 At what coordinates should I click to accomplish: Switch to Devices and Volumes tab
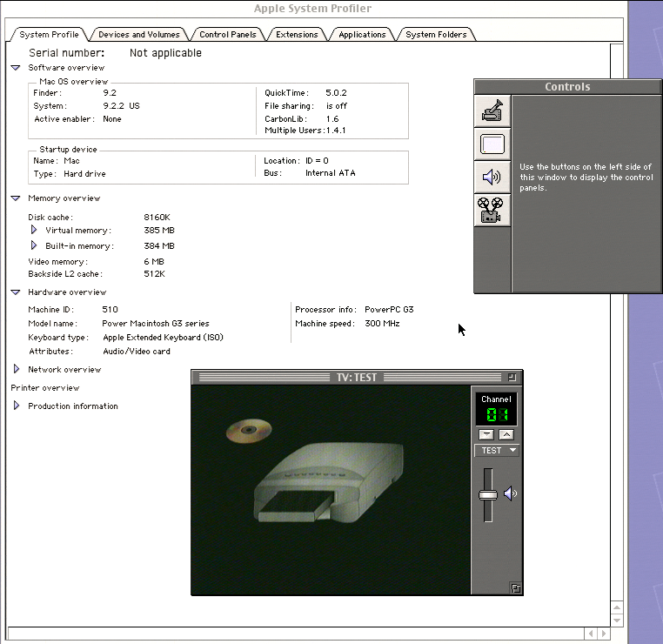(138, 35)
